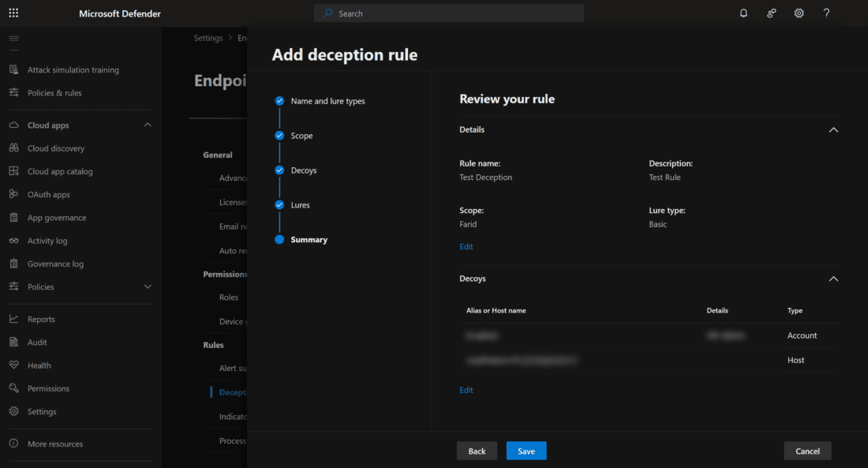Open notifications bell icon
Screen dimensions: 868x468
coord(743,13)
